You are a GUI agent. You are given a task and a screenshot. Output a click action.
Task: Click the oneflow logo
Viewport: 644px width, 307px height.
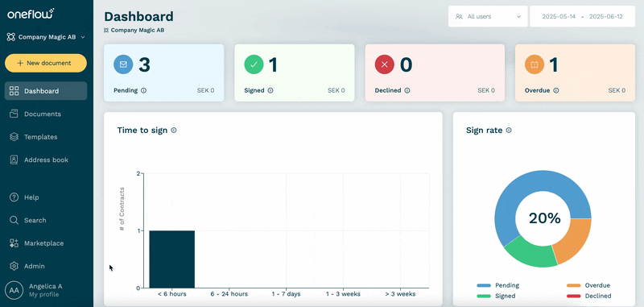[31, 14]
